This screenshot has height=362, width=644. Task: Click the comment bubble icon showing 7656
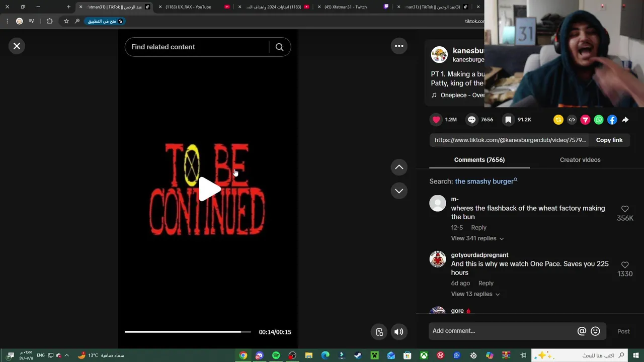pos(471,120)
